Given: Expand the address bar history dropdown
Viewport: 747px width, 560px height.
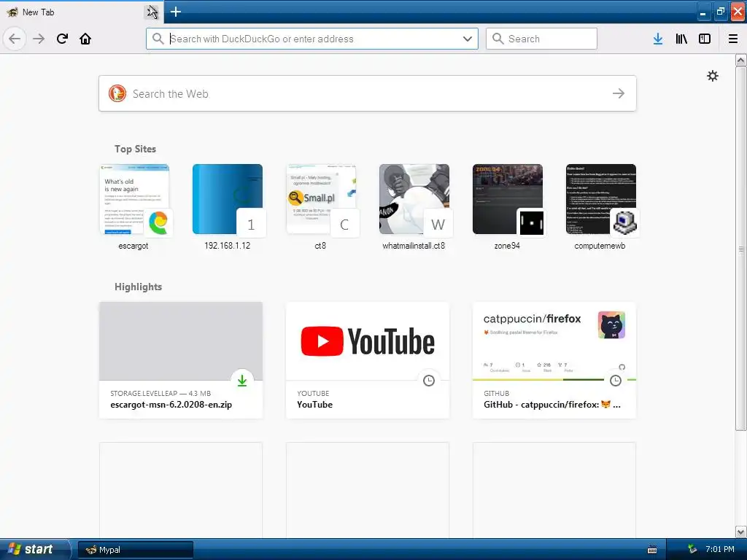Looking at the screenshot, I should tap(468, 39).
